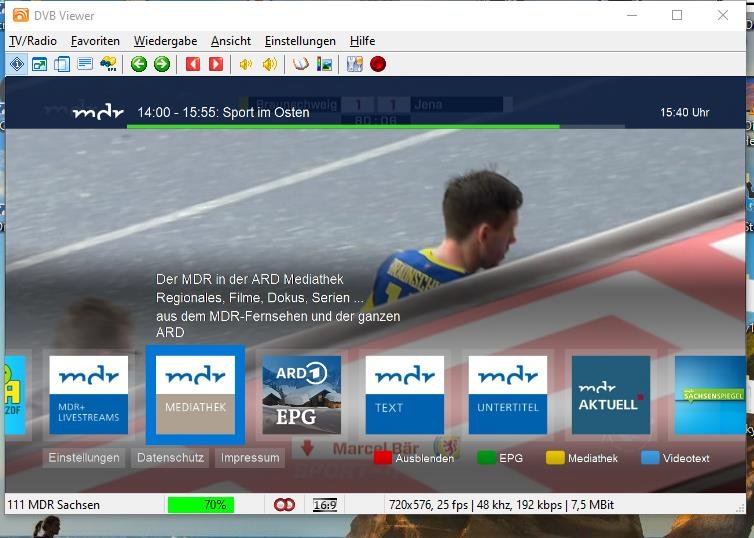The height and width of the screenshot is (538, 754).
Task: Minimize the DVB Viewer window
Action: click(x=632, y=15)
